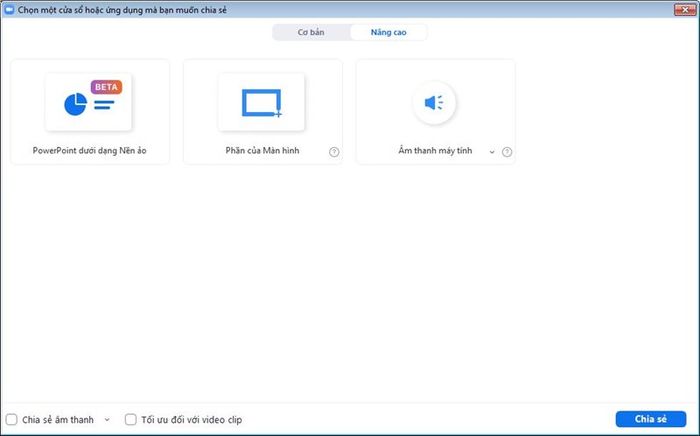Viewport: 700px width, 436px height.
Task: Click the BETA badge on PowerPoint card
Action: point(106,87)
